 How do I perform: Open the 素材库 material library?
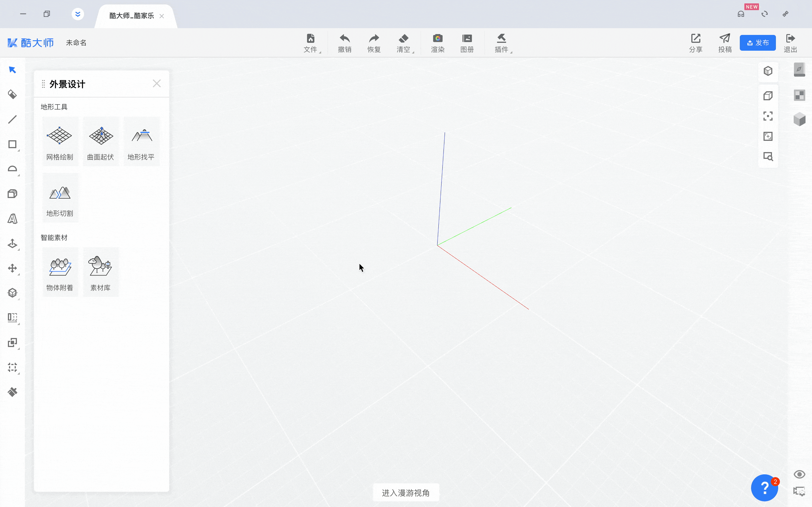pyautogui.click(x=101, y=272)
